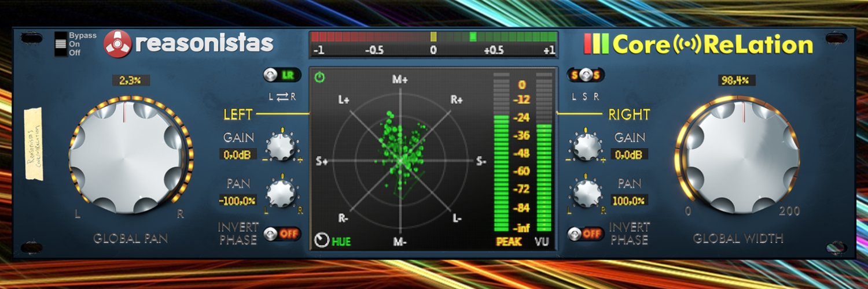Select the 98,4% Global Width value display
The image size is (868, 289).
pos(737,80)
